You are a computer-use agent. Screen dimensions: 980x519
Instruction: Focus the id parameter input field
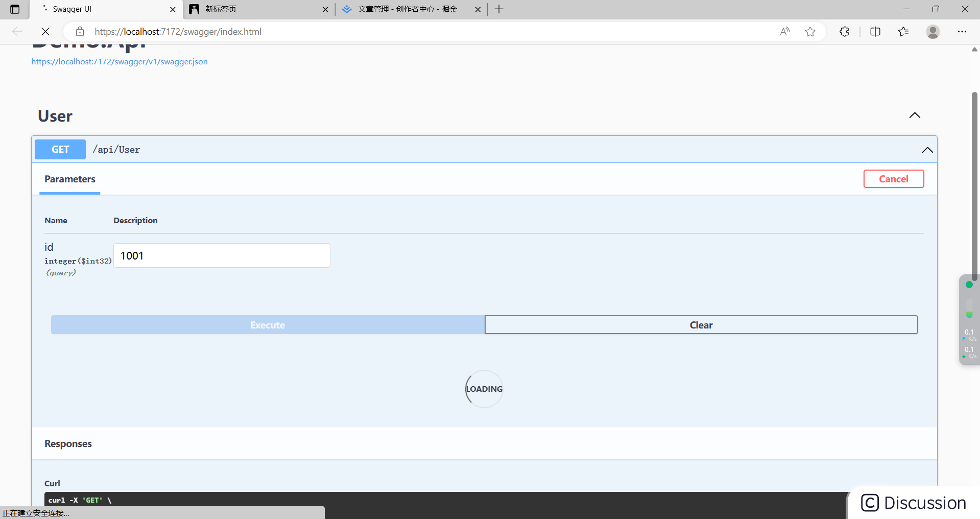tap(222, 255)
